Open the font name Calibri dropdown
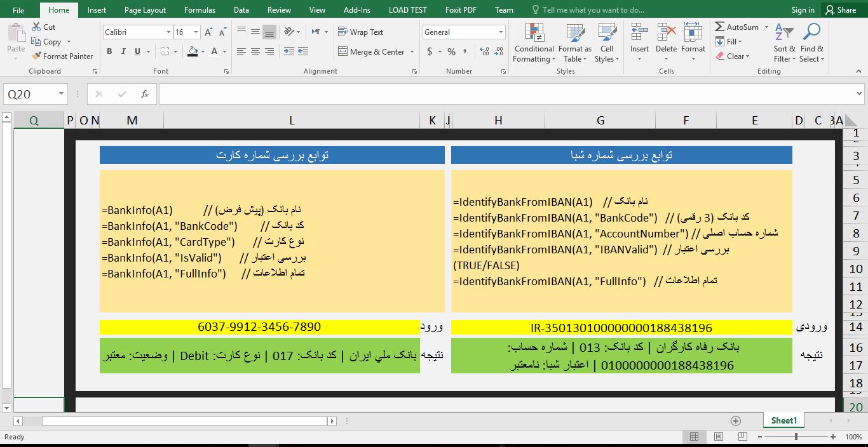The height and width of the screenshot is (447, 868). [168, 32]
